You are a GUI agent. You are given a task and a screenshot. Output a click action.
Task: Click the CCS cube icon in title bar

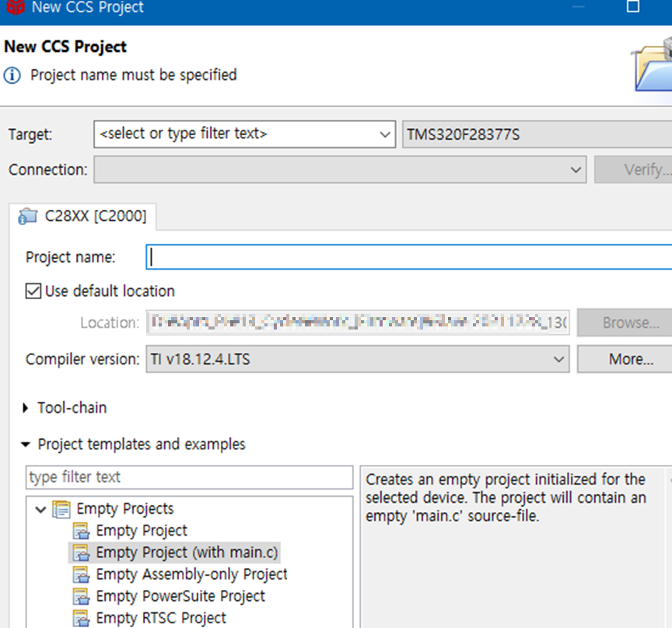16,7
